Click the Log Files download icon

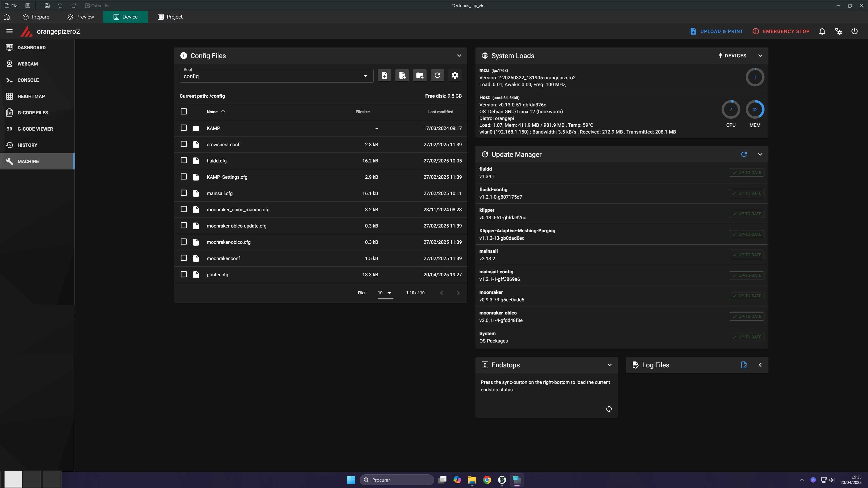(x=744, y=365)
